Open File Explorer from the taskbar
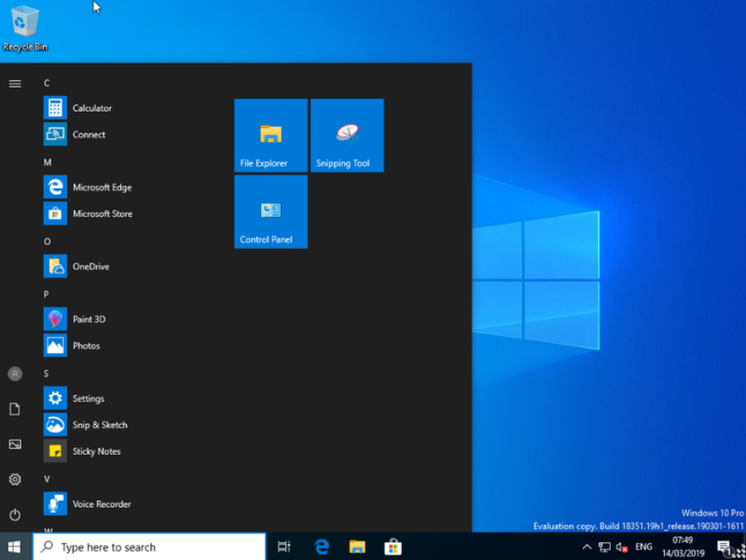The height and width of the screenshot is (560, 746). 357,548
